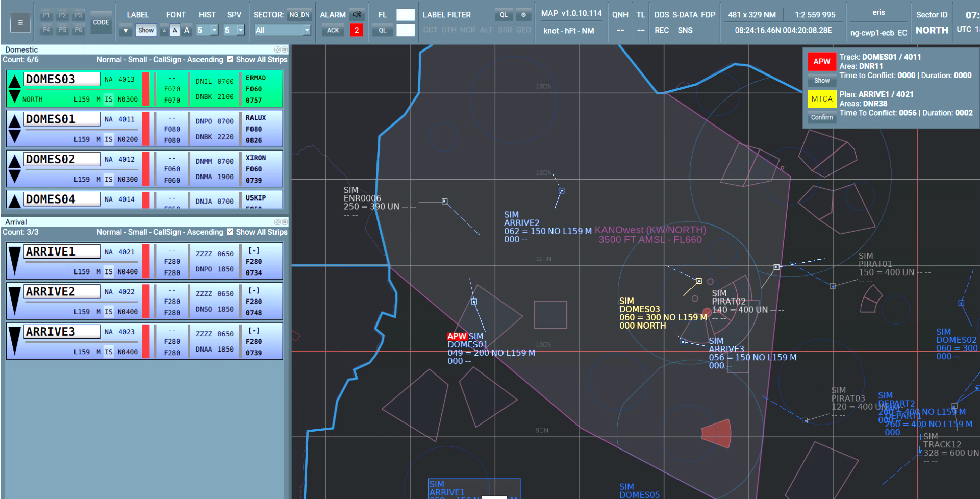Screen dimensions: 980x499
Task: Open the label filter gear settings
Action: click(x=523, y=15)
